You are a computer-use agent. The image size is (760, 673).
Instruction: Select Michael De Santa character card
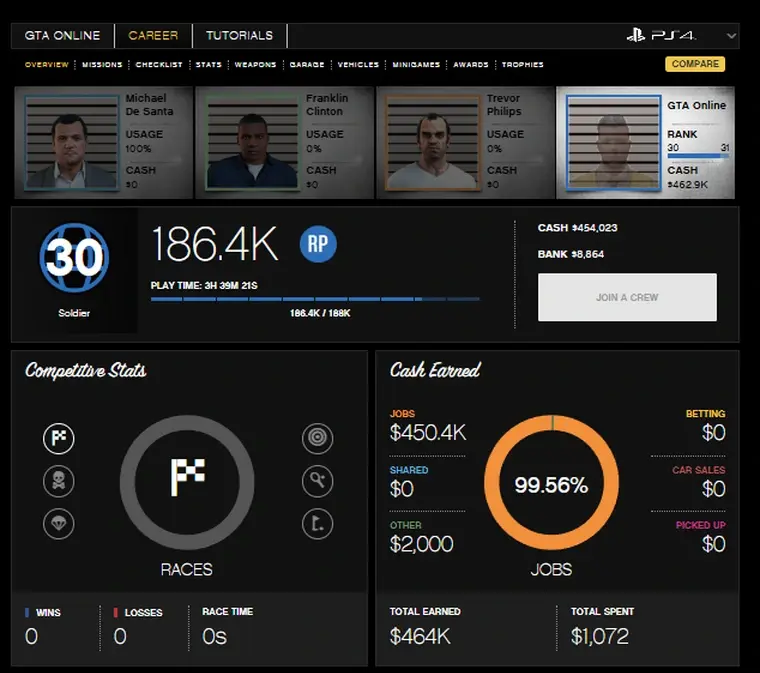coord(103,142)
